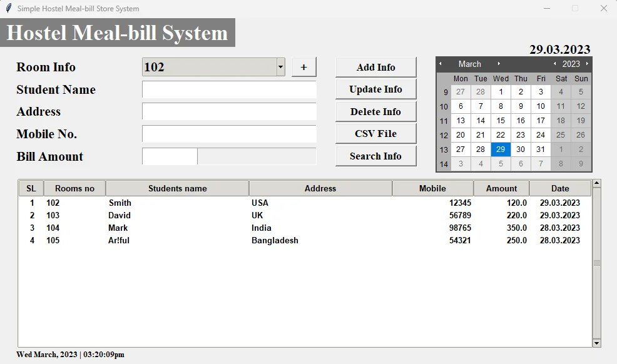Select March 6 in the calendar

(x=461, y=106)
